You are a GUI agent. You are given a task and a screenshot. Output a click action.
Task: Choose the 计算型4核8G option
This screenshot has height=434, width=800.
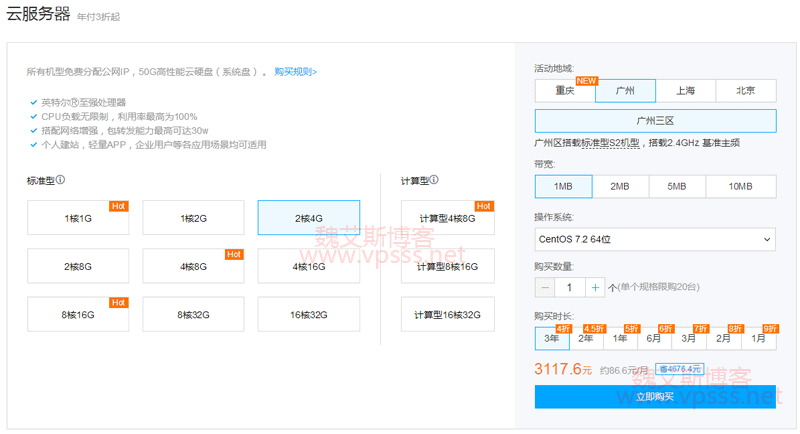[x=447, y=218]
